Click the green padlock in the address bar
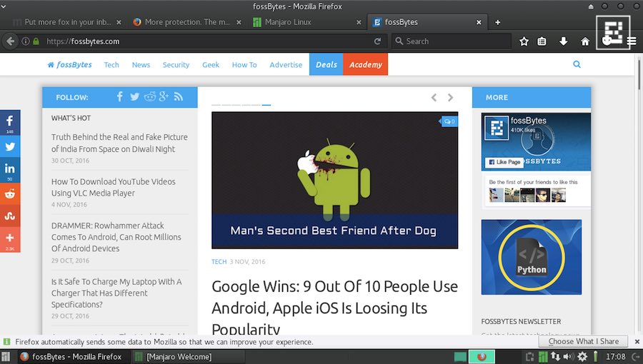Screen dimensions: 643x364 [36, 41]
